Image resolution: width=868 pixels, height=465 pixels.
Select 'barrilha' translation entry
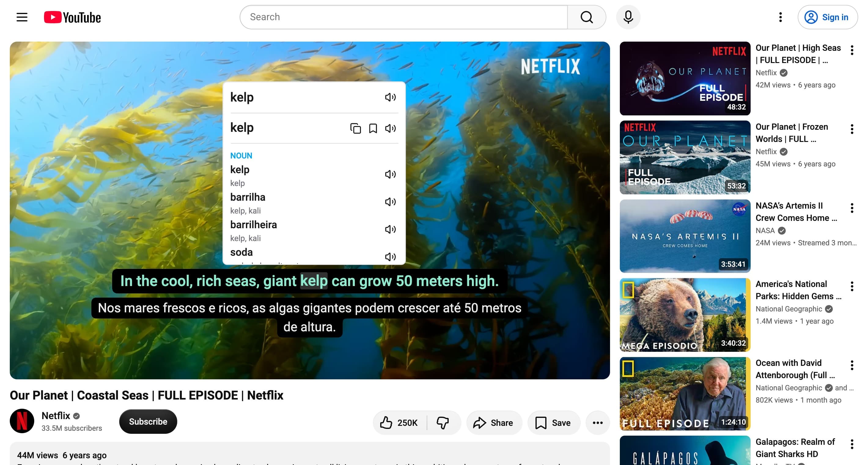[x=248, y=197]
